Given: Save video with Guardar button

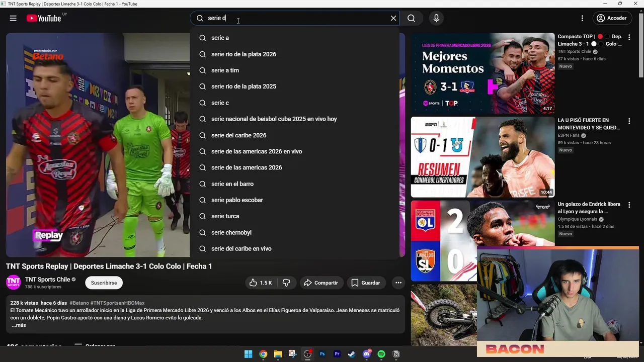Looking at the screenshot, I should [366, 283].
